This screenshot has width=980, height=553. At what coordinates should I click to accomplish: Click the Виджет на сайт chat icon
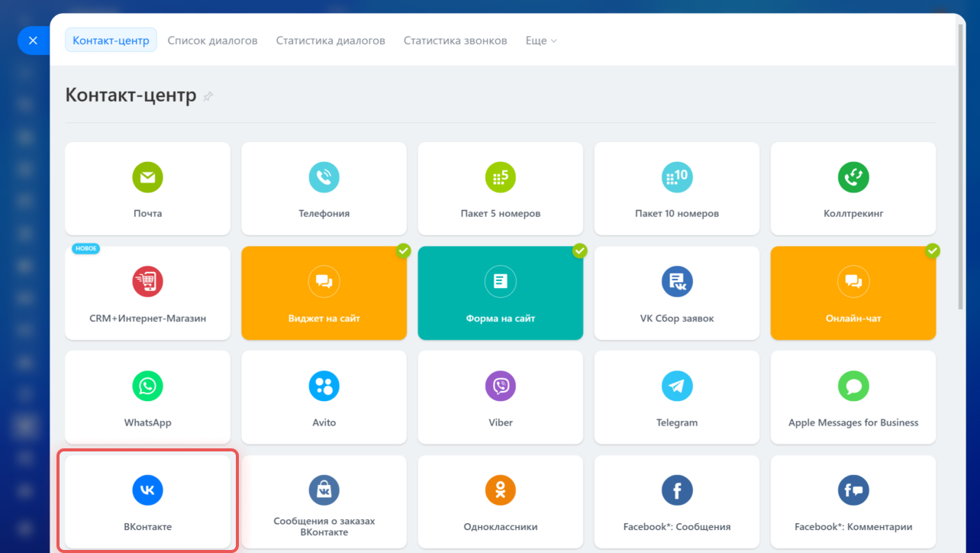(324, 282)
